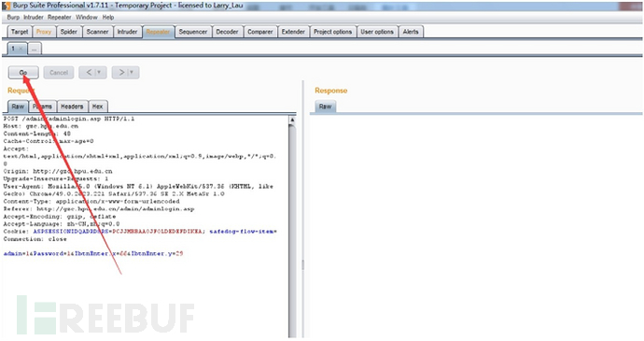
Task: Select the Headers request view tab
Action: point(72,107)
